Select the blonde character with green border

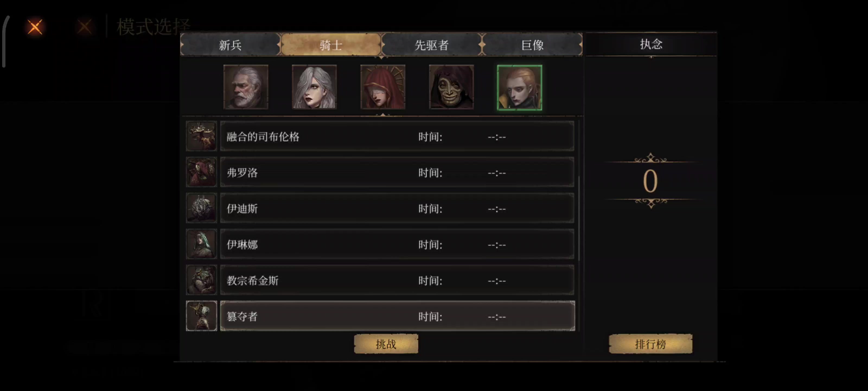pyautogui.click(x=520, y=88)
